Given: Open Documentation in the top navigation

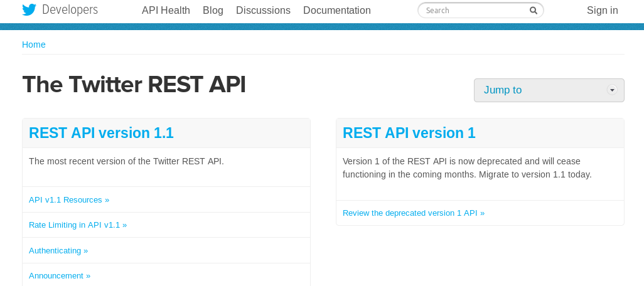Looking at the screenshot, I should coord(337,10).
